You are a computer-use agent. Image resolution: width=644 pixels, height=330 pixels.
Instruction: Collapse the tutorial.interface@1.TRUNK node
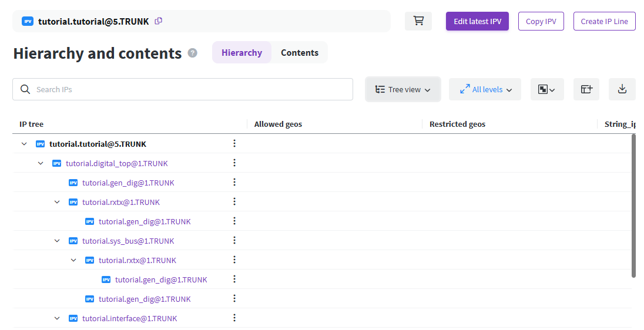[x=57, y=318]
